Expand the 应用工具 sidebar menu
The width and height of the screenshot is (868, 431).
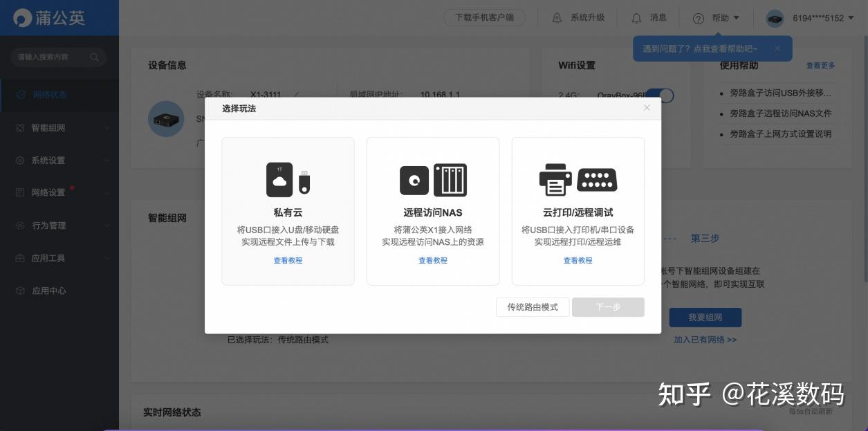click(107, 258)
